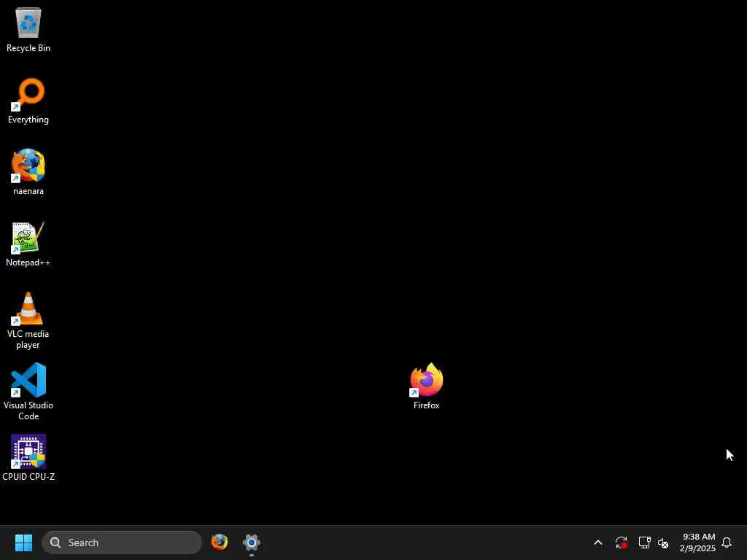Image resolution: width=747 pixels, height=560 pixels.
Task: Select the CPUID CPU-Z shortcut
Action: tap(28, 458)
